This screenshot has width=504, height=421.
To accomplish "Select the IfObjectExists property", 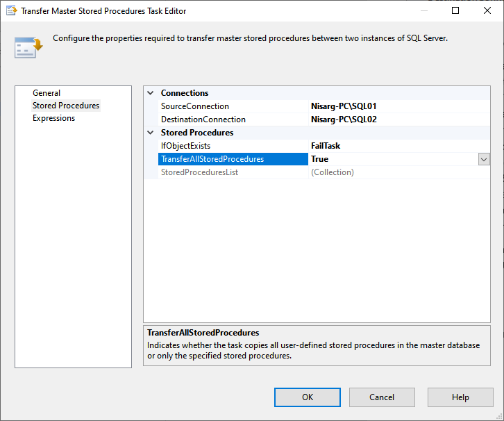I will (185, 146).
